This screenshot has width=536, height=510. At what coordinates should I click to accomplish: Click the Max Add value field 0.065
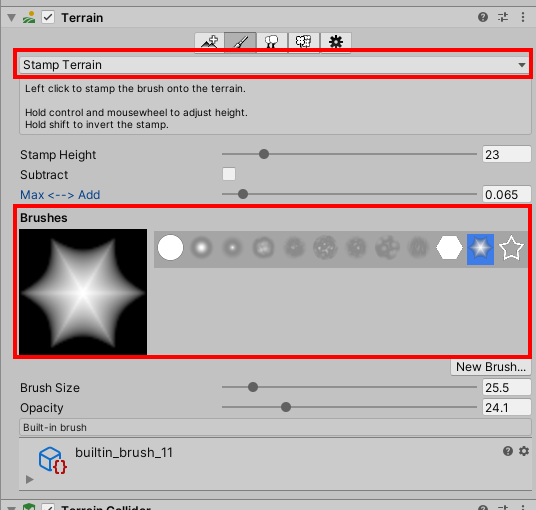[507, 194]
